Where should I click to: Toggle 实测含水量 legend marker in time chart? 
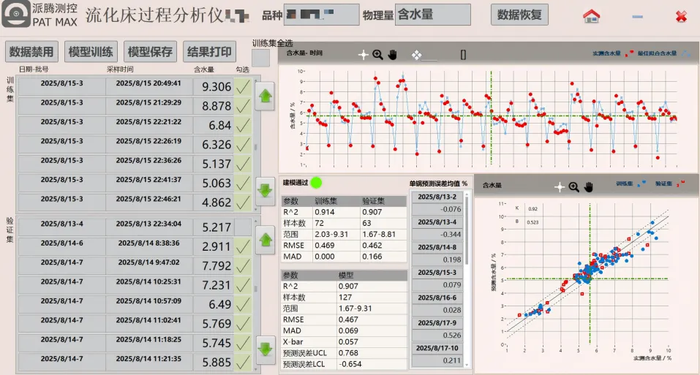[x=629, y=54]
